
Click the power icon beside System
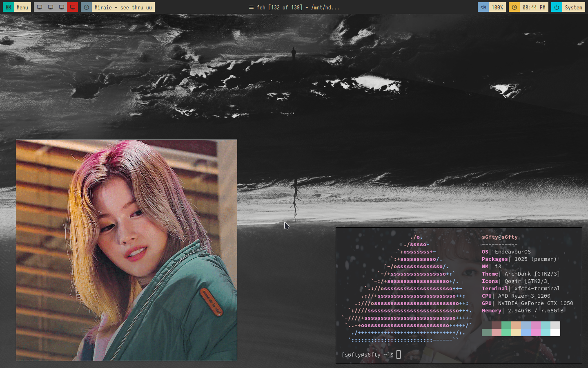(x=557, y=7)
